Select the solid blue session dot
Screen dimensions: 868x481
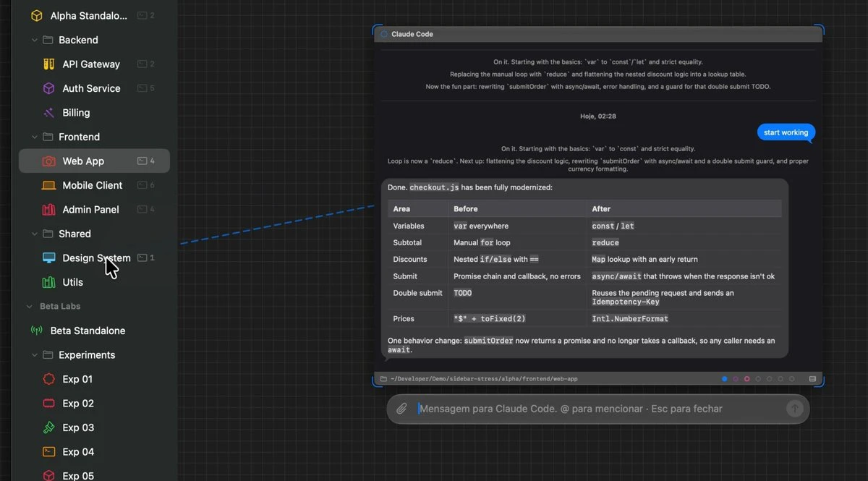pos(725,379)
